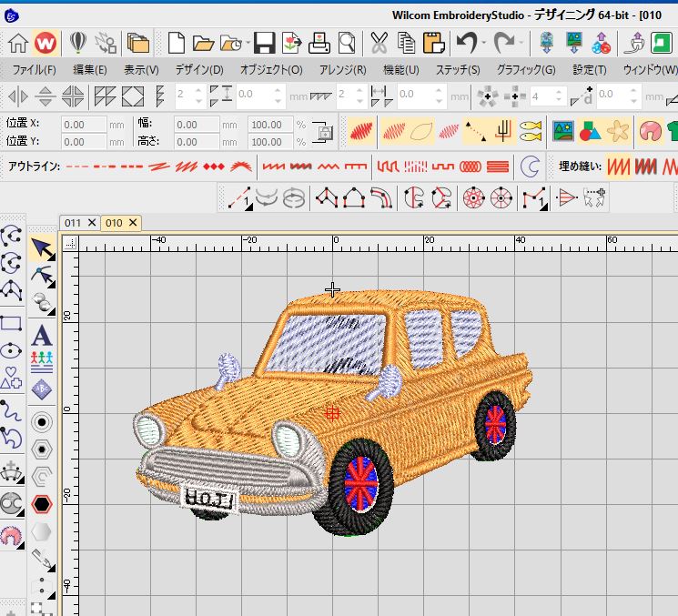Click the Home icon in toolbar
Screen dimensions: 678x616
[18, 43]
